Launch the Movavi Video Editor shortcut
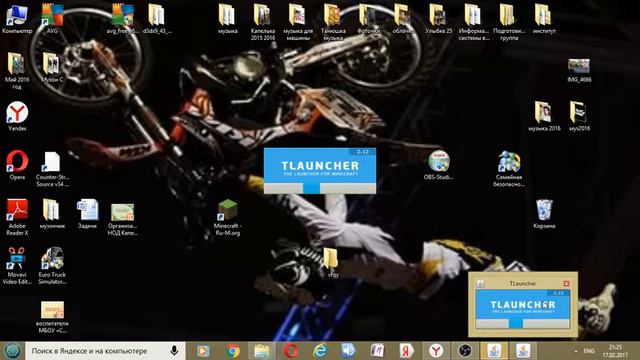The image size is (640, 360). click(17, 266)
